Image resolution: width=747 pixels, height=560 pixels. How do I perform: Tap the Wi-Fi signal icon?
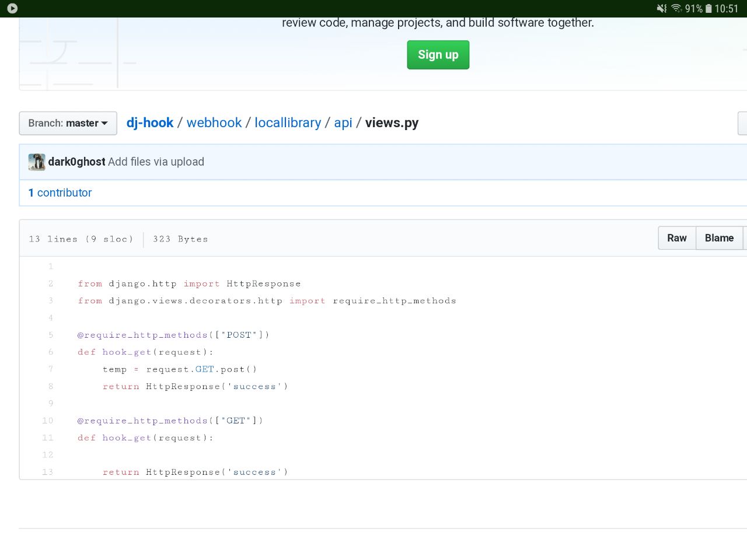coord(676,8)
